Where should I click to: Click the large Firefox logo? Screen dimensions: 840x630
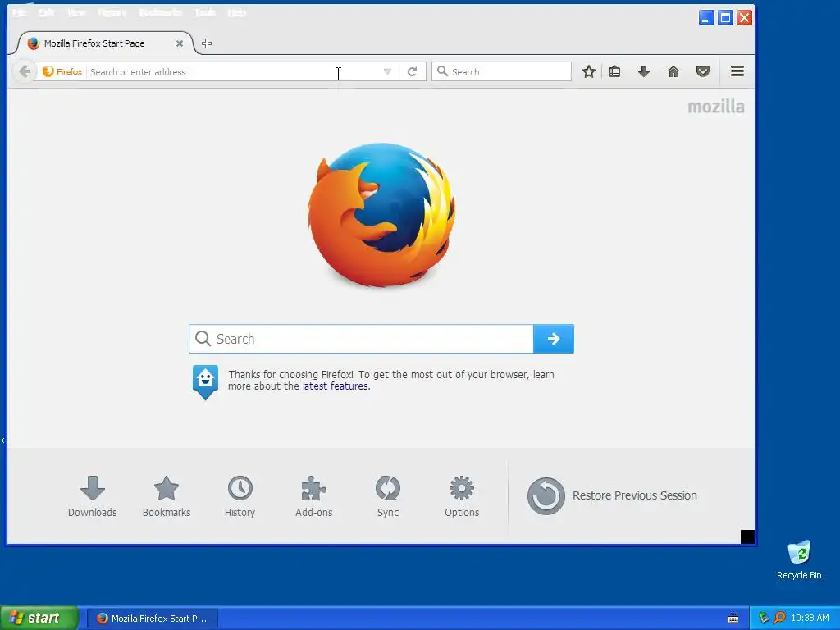[x=381, y=215]
